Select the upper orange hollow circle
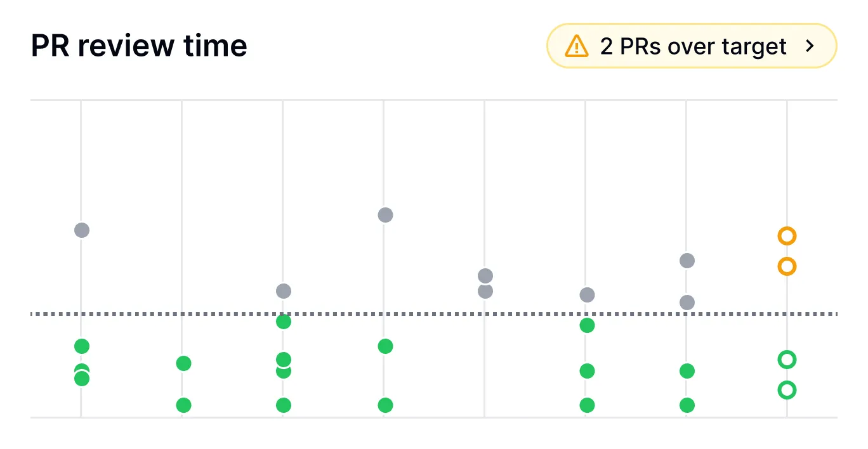Image resolution: width=868 pixels, height=449 pixels. point(787,237)
